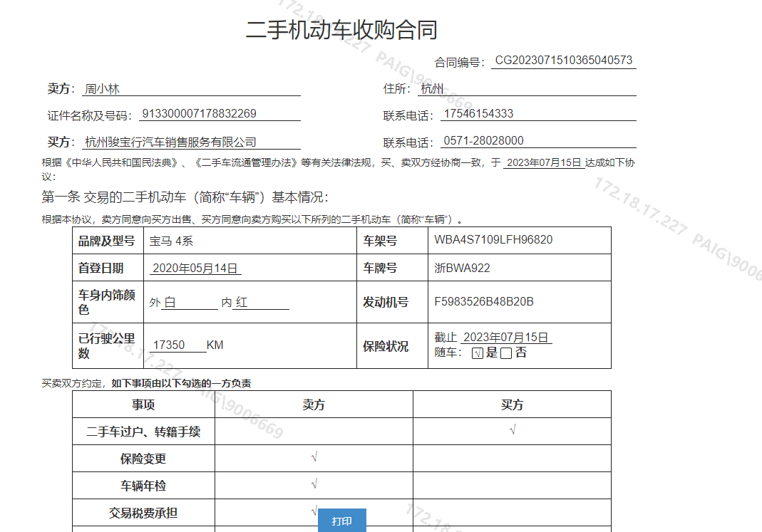762x532 pixels.
Task: Click row label 二手车过户、转籍手续
Action: (143, 432)
